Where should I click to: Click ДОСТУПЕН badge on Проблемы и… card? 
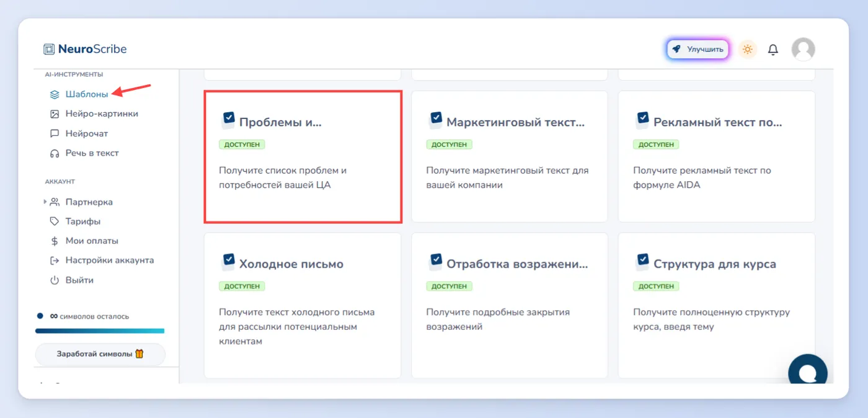[242, 145]
